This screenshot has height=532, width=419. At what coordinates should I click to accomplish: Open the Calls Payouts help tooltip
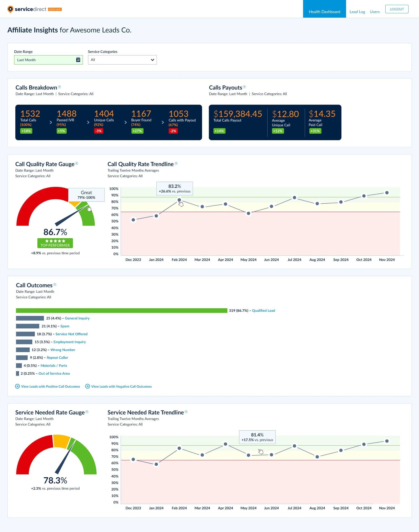[x=244, y=87]
